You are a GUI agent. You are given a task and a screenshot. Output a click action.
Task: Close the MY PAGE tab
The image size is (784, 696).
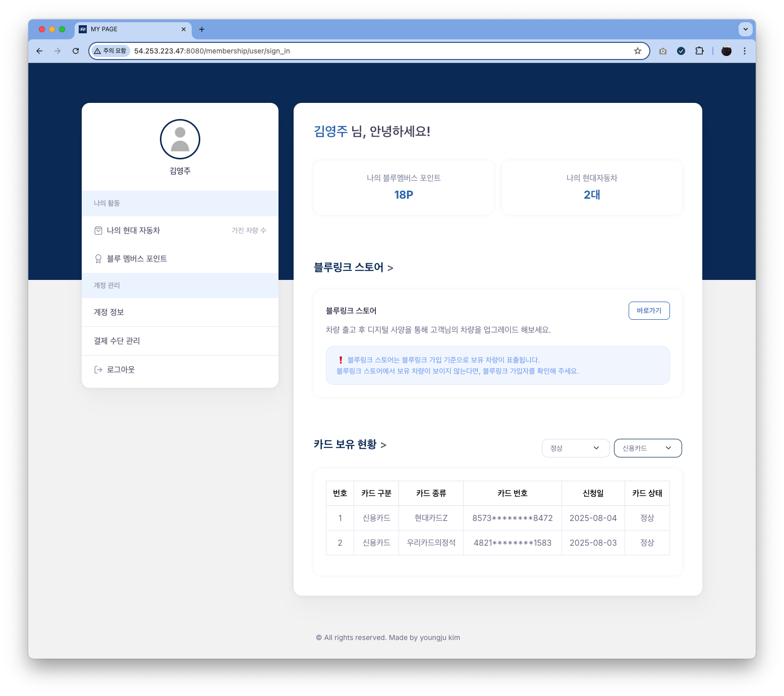(184, 29)
